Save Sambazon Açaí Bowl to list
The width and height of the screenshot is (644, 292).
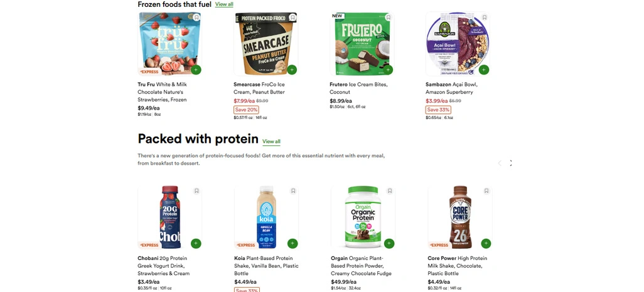485,18
